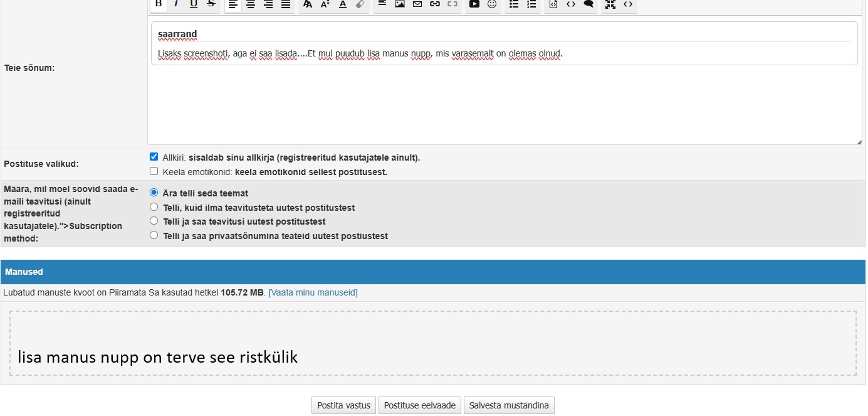Open 'Vaata minu manuseid' link
Viewport: 868px width, 416px height.
[x=313, y=292]
